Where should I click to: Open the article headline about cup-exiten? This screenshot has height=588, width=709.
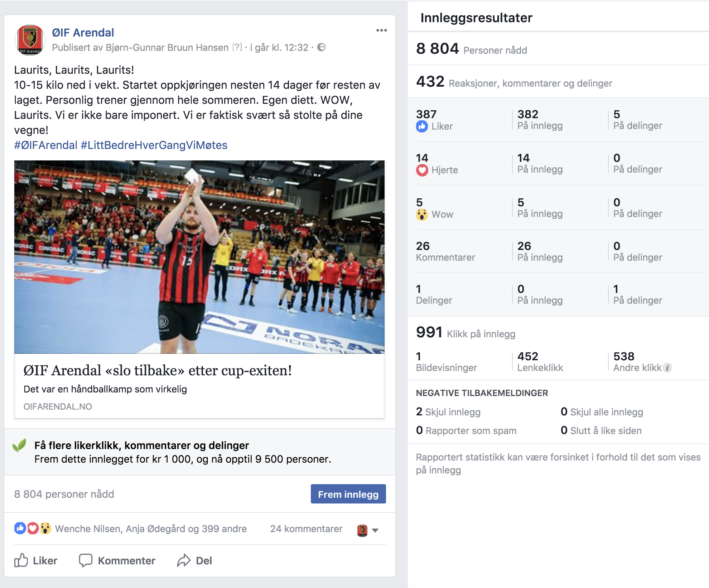(158, 371)
